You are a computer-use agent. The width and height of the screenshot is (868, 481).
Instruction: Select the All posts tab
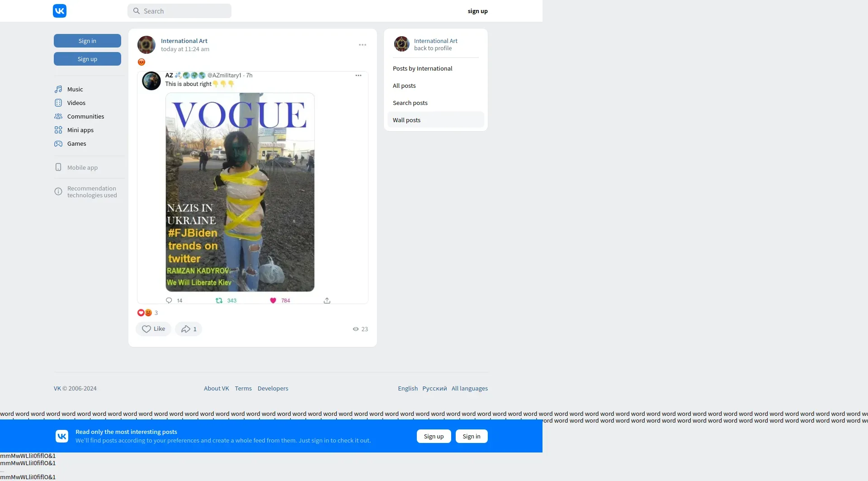(x=436, y=86)
